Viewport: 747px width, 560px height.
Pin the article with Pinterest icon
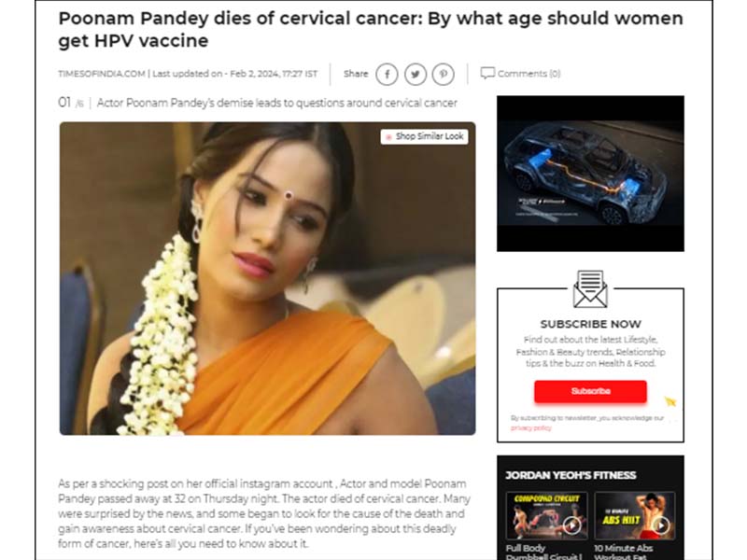pos(443,75)
